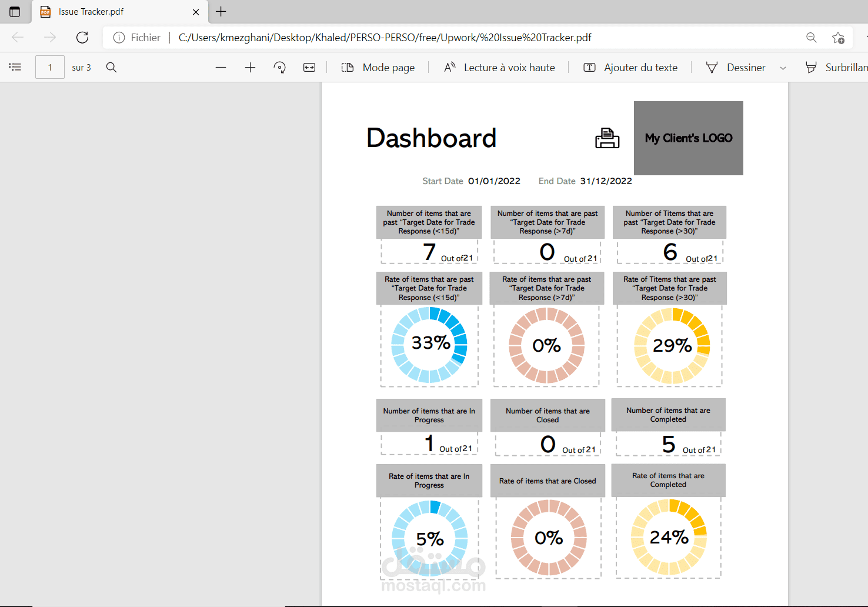
Task: Select Ajouter du texte tool
Action: [x=630, y=68]
